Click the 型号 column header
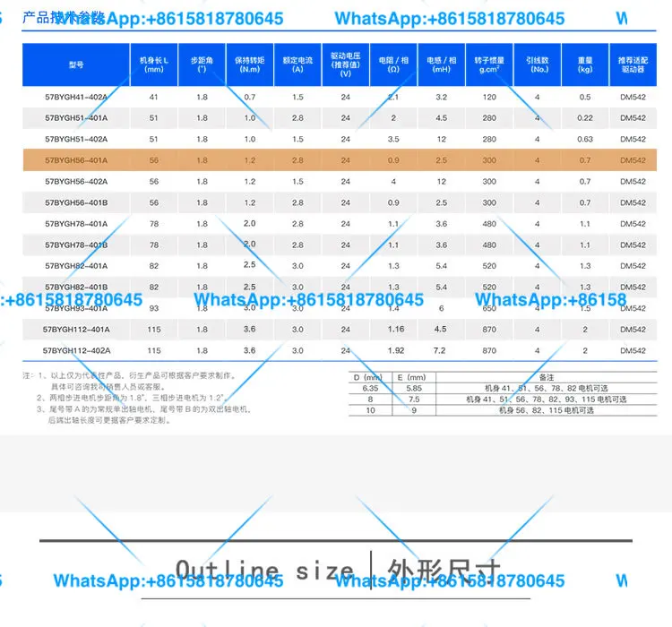This screenshot has height=627, width=672. (x=76, y=64)
